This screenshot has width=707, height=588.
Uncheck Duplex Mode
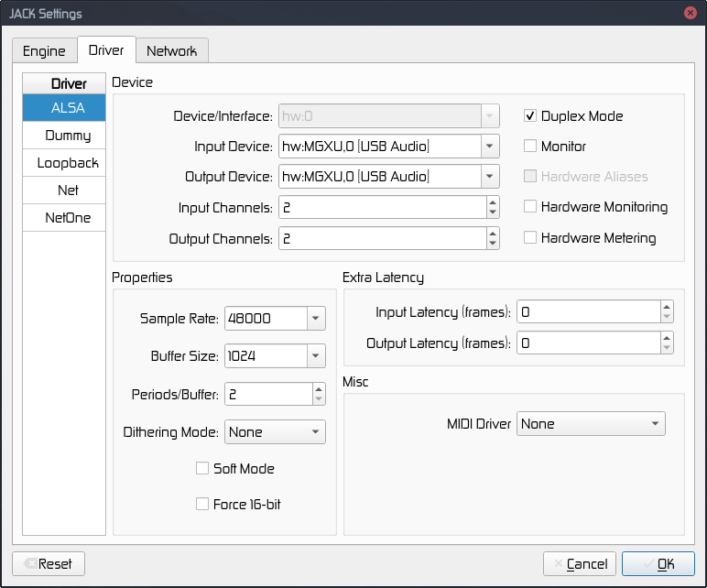[x=530, y=116]
